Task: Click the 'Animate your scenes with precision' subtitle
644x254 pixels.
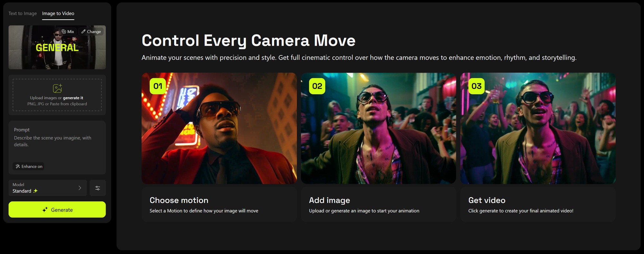Action: pos(359,58)
